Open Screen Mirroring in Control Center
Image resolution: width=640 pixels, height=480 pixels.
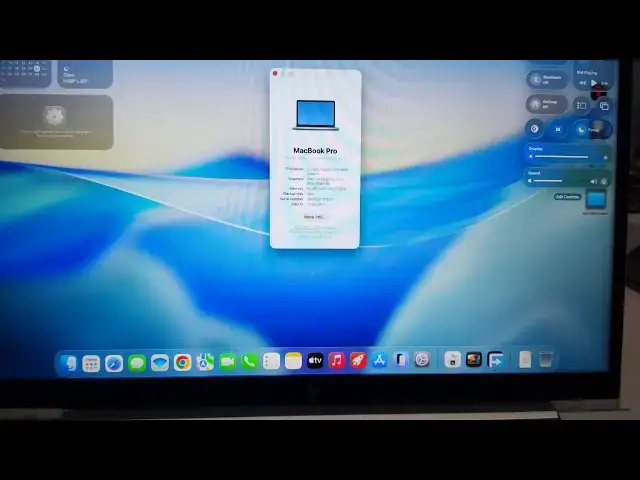point(604,106)
